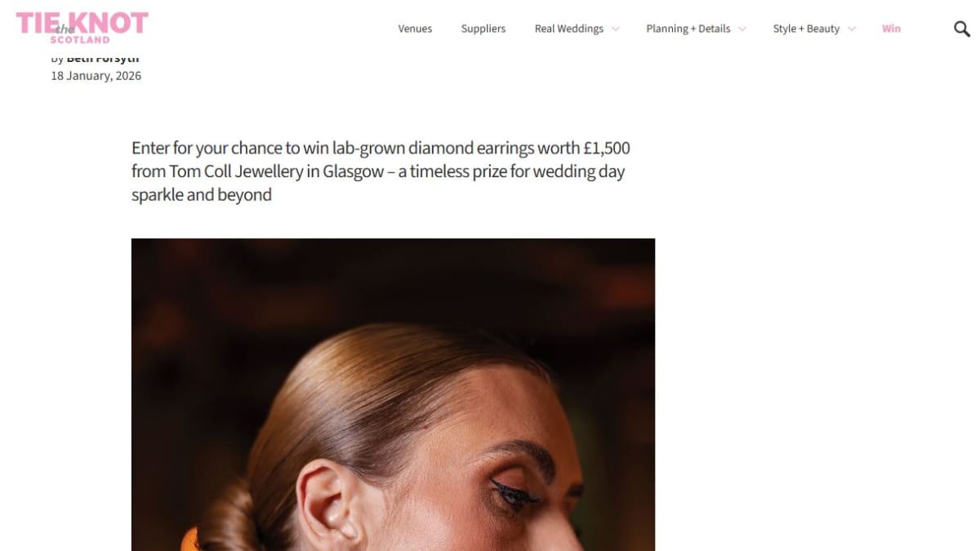The image size is (980, 551).
Task: Click the £1,500 prize value text
Action: click(x=606, y=149)
